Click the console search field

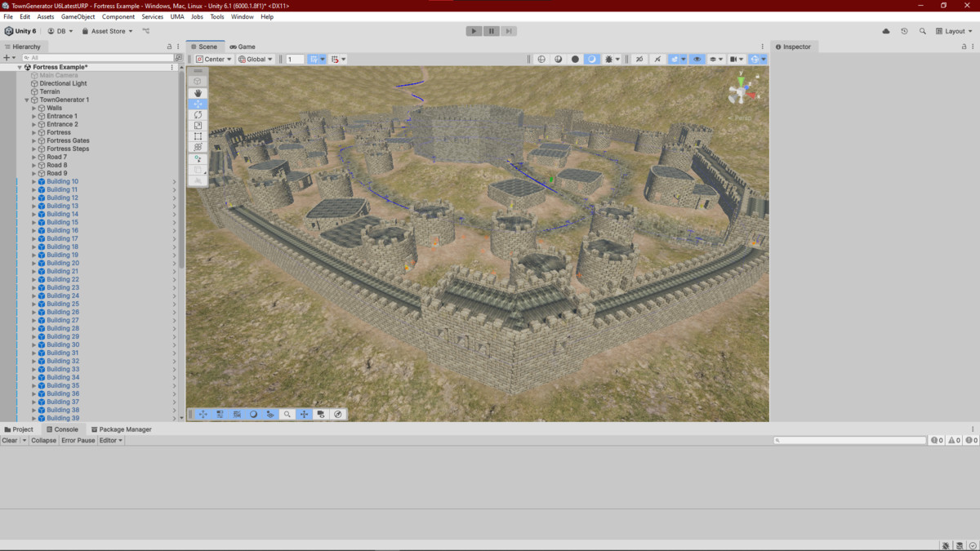tap(850, 440)
